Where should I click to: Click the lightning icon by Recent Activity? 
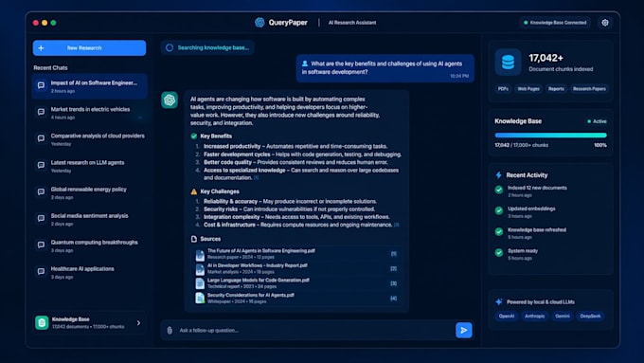[x=498, y=175]
